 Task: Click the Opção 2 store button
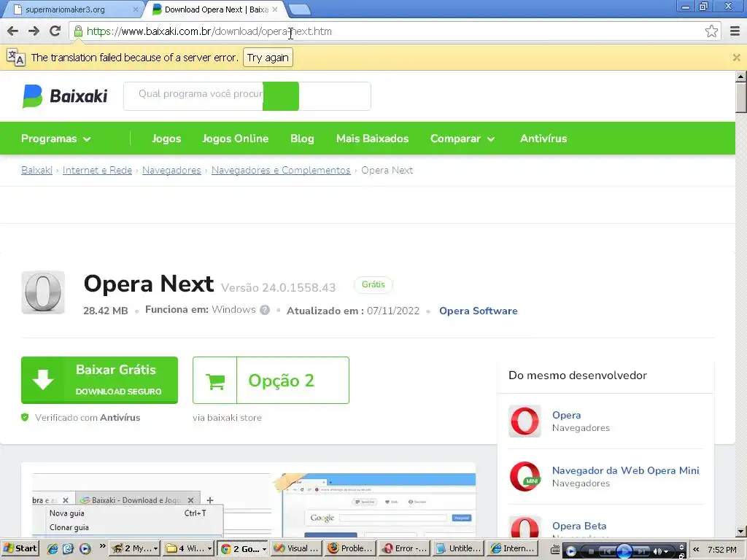point(271,380)
